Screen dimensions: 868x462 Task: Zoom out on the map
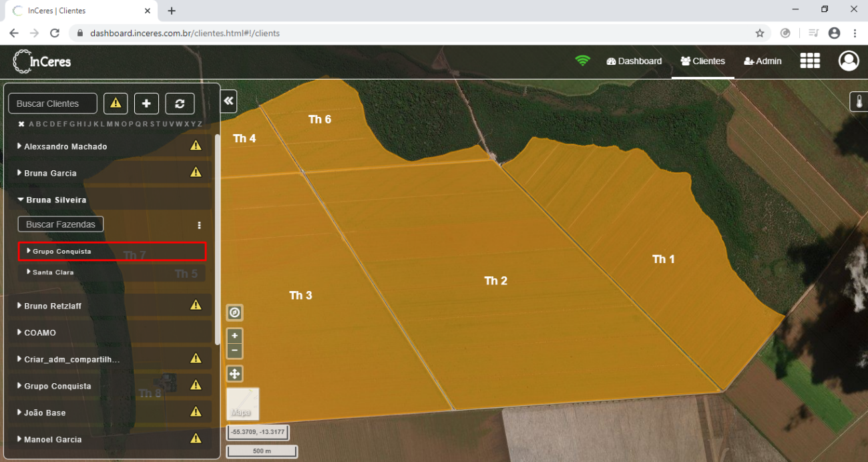point(235,351)
